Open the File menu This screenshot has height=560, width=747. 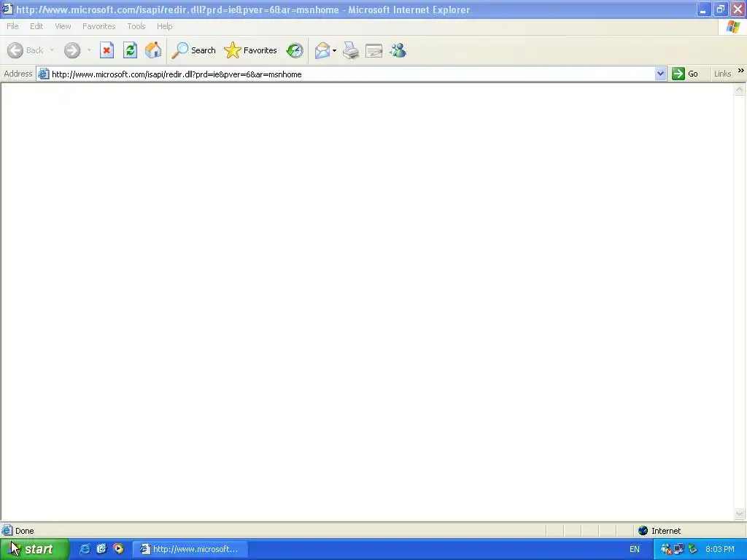click(12, 26)
